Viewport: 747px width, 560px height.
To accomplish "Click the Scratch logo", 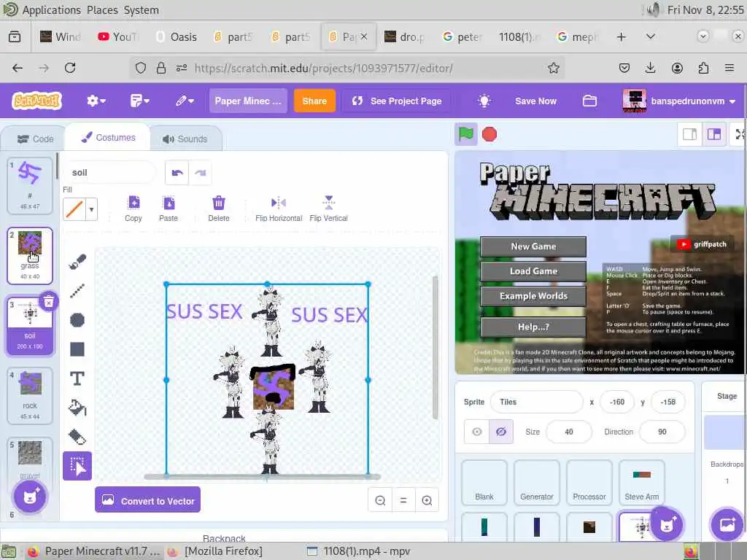I will click(37, 101).
